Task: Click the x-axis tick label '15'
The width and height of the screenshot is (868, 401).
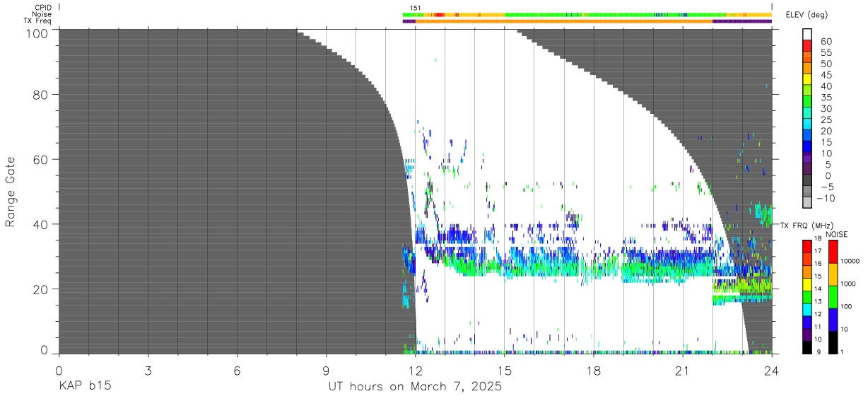Action: pos(505,371)
